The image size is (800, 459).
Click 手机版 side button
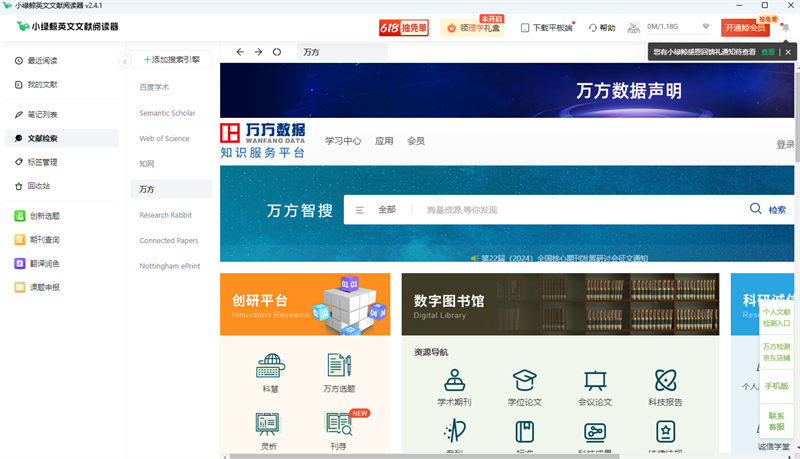[x=777, y=386]
